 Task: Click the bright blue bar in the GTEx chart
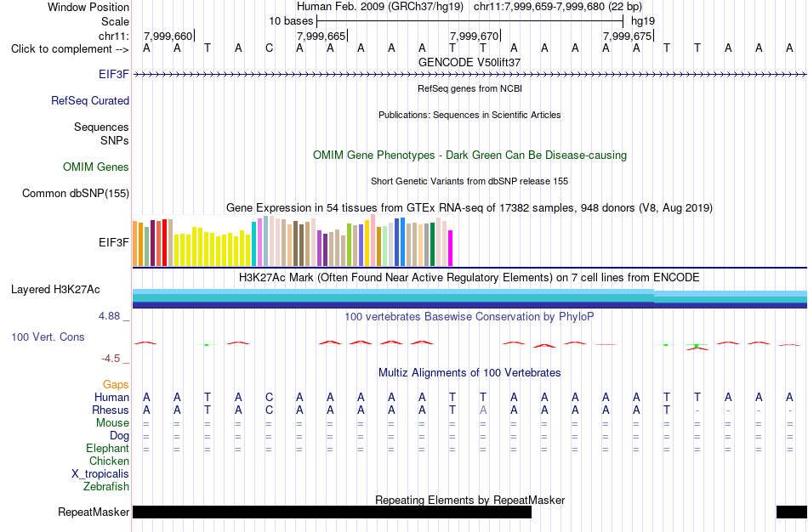pyautogui.click(x=402, y=242)
